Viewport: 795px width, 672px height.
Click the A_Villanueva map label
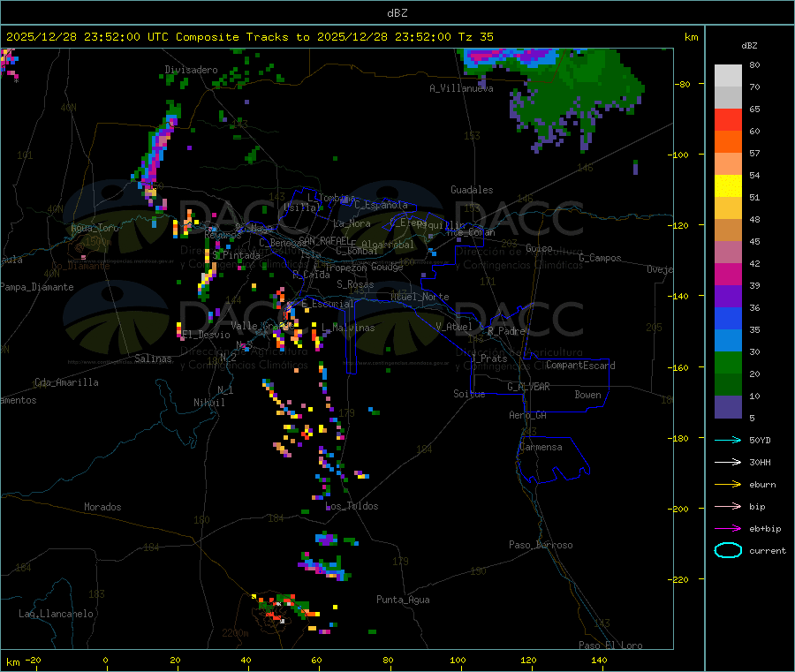(461, 88)
